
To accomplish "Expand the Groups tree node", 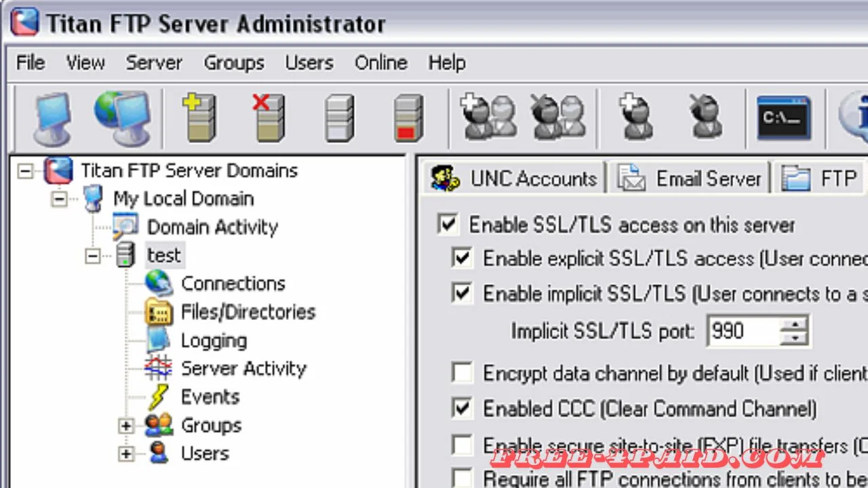I will coord(125,426).
